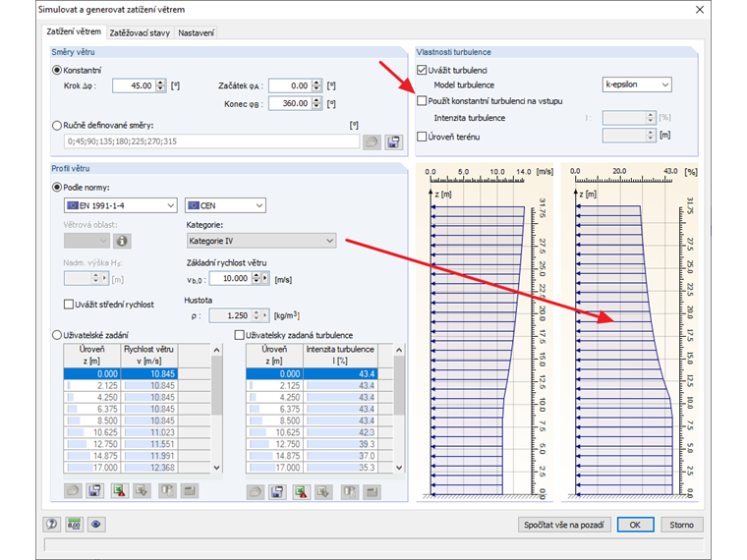Open the disabled Větrová oblast dropdown
Image resolution: width=747 pixels, height=560 pixels.
(86, 241)
